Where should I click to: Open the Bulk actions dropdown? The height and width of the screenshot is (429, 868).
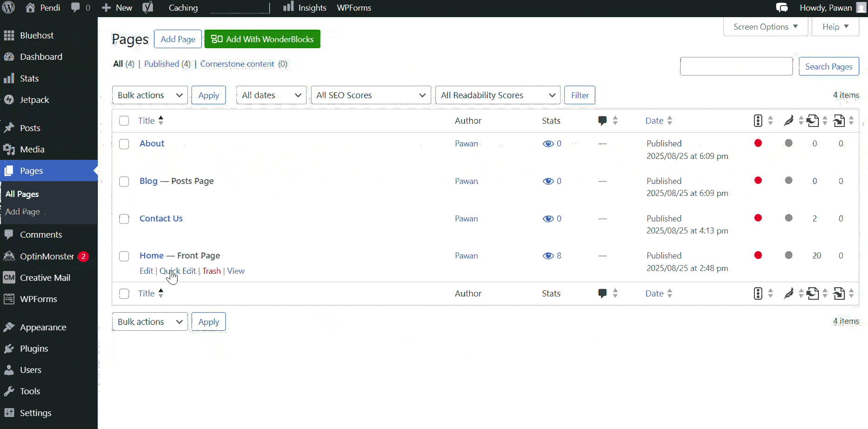pyautogui.click(x=149, y=95)
